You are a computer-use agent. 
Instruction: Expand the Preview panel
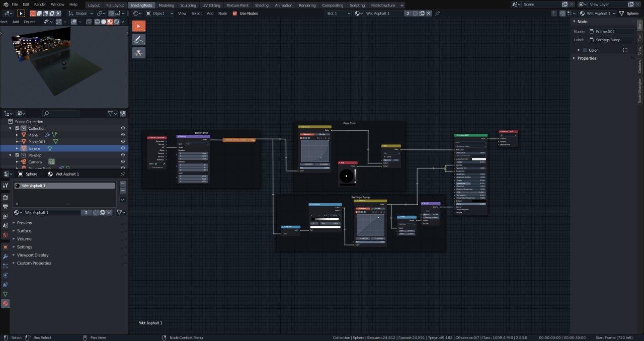pyautogui.click(x=24, y=223)
